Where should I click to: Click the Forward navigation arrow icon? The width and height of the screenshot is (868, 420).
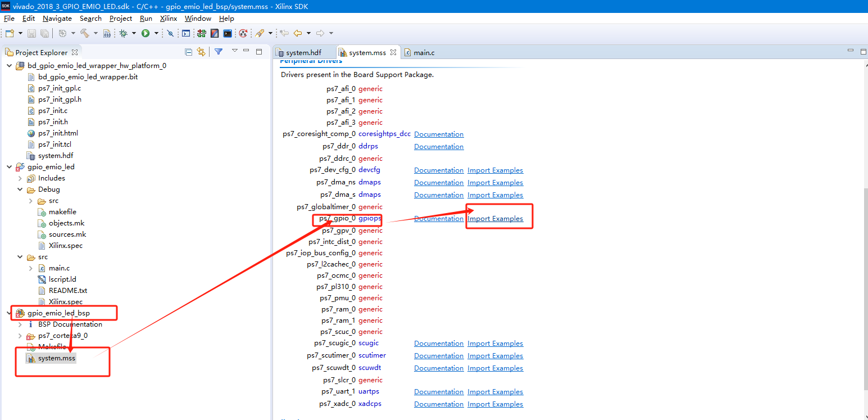click(x=320, y=33)
